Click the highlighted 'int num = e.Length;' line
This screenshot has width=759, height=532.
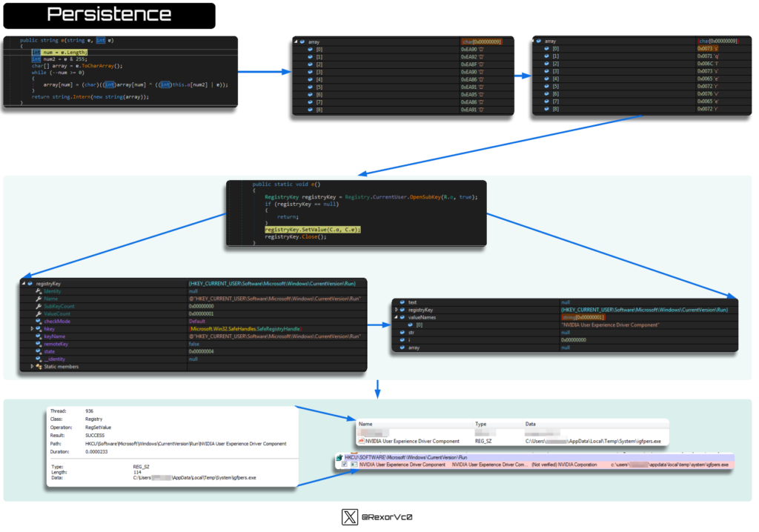pos(60,53)
